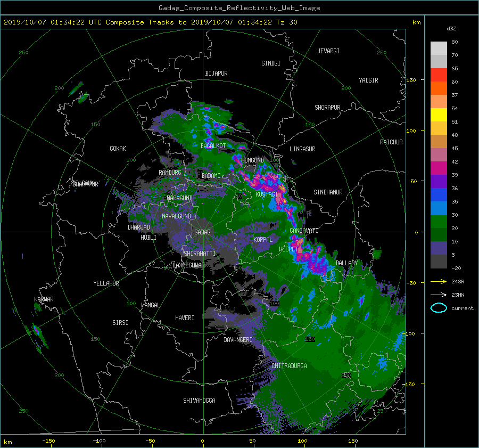Select the 20-30 dBZ bright green swatch
Screen dimensions: 479x448
439,222
